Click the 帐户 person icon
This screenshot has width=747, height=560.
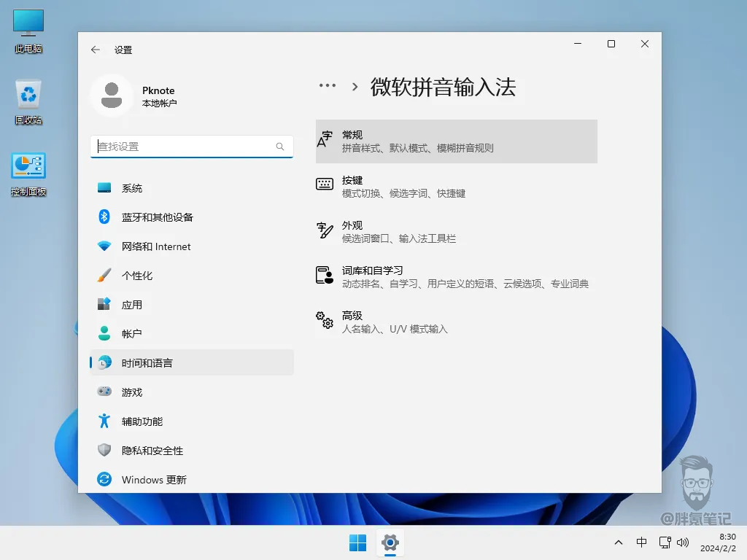click(104, 333)
